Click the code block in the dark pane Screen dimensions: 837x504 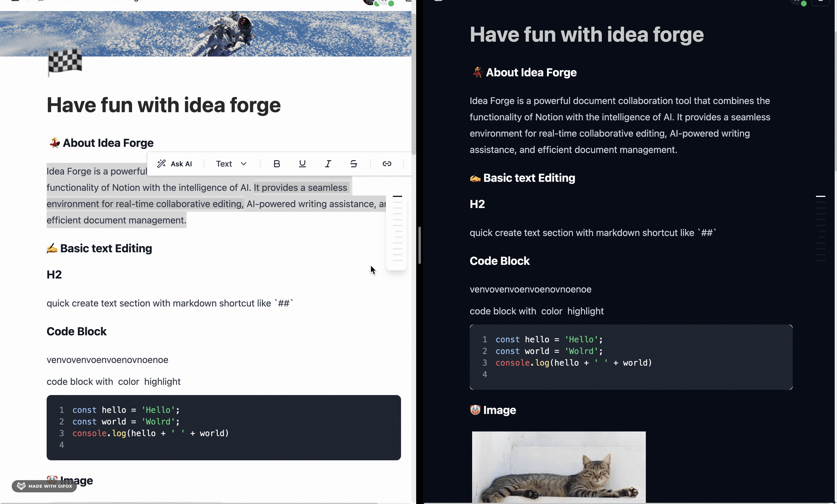(x=631, y=357)
